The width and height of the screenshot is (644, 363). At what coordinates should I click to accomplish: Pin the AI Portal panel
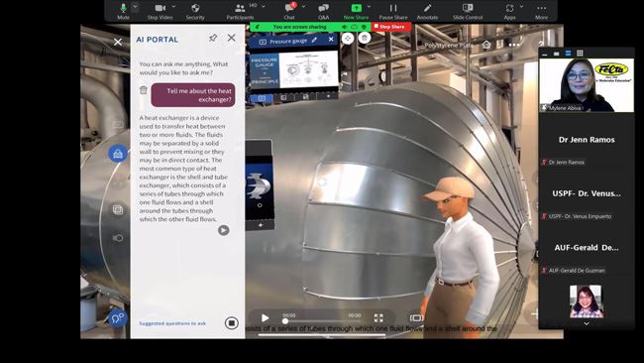click(x=213, y=38)
